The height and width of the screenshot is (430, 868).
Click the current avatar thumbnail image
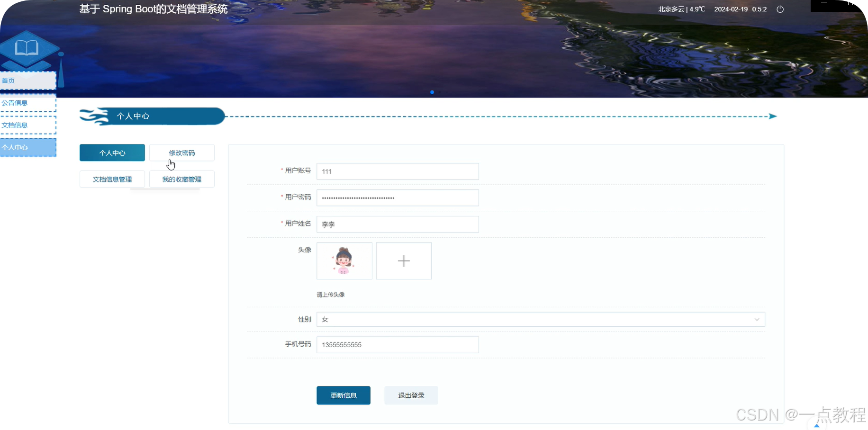click(x=344, y=260)
